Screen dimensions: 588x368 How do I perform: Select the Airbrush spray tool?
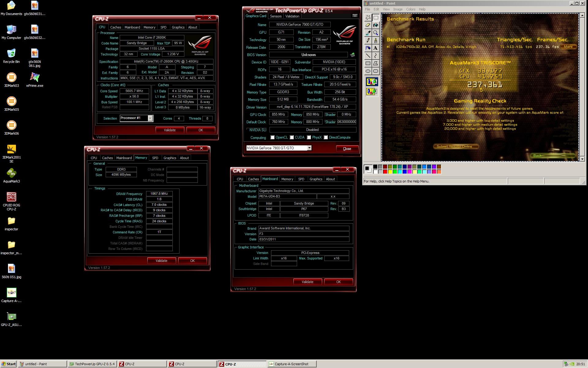[x=368, y=48]
